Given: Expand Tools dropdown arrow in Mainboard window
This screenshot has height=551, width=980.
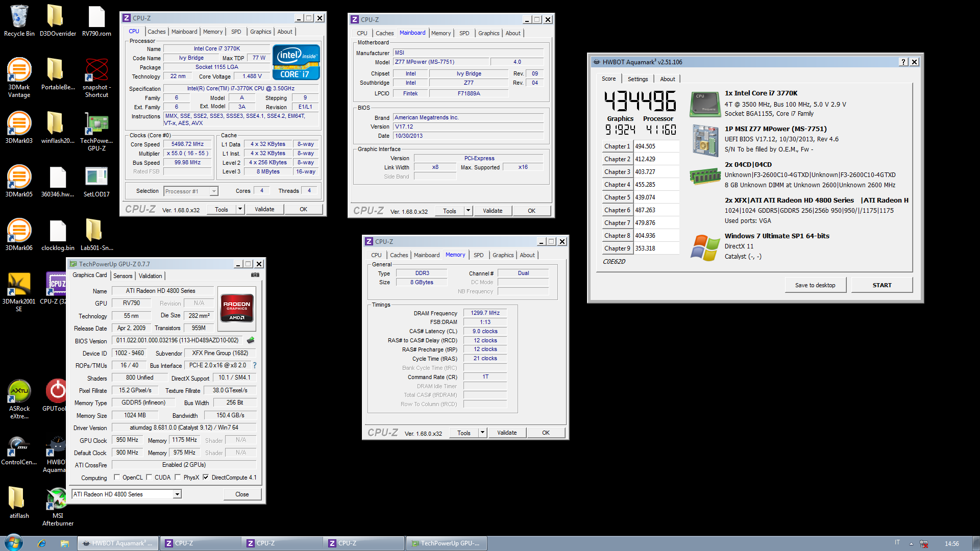Looking at the screenshot, I should tap(468, 211).
